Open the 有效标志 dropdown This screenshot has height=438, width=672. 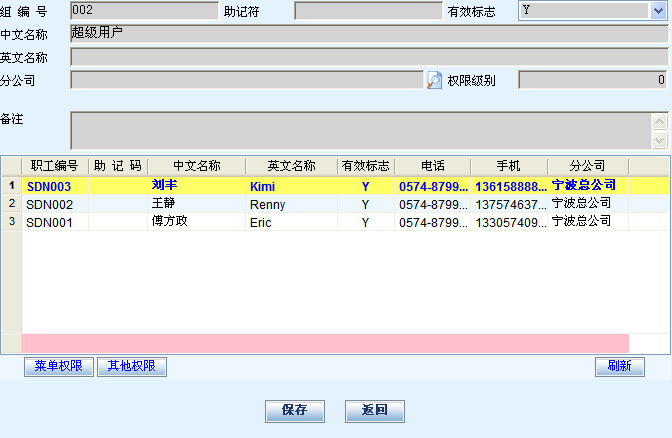pyautogui.click(x=658, y=11)
